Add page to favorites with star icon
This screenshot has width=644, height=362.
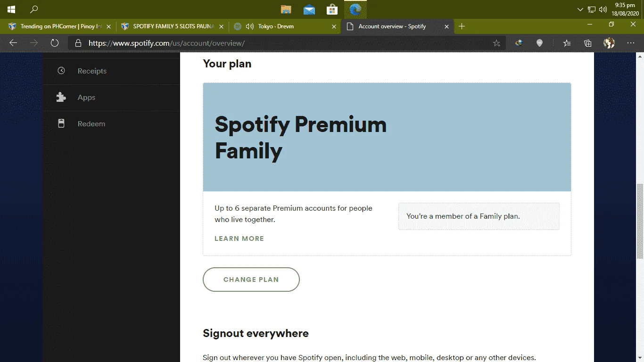[496, 43]
